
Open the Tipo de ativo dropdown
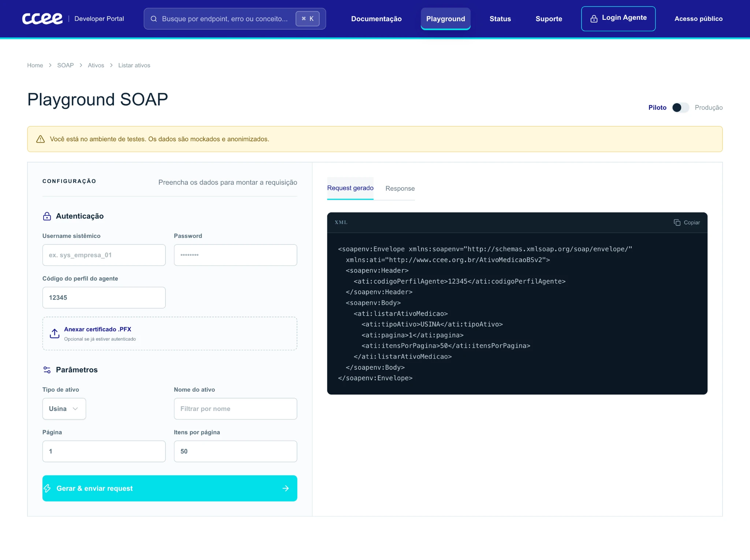(64, 409)
